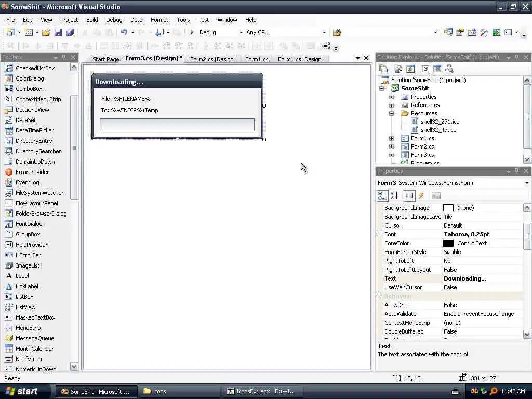532x399 pixels.
Task: Switch to the Form2.cs [Design] tab
Action: click(212, 59)
